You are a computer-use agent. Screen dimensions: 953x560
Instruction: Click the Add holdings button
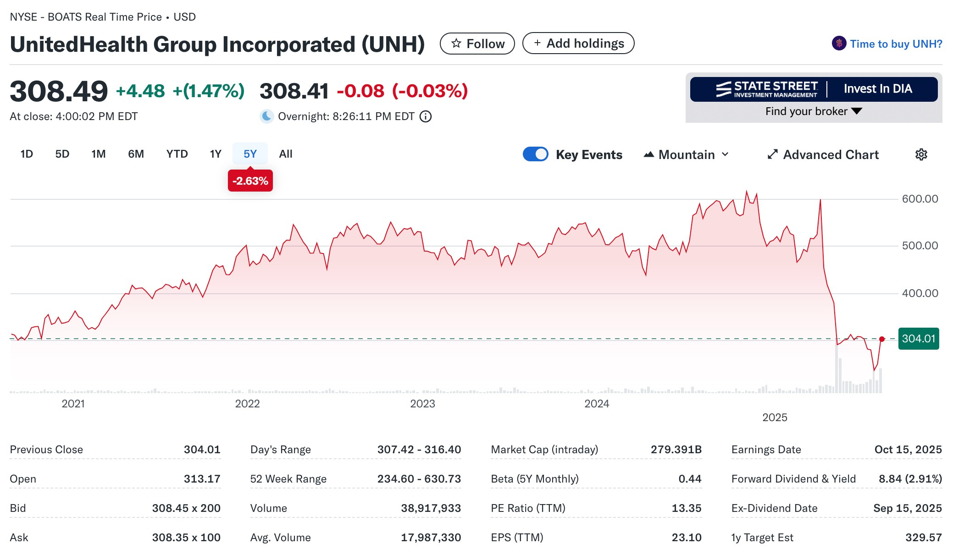point(578,44)
